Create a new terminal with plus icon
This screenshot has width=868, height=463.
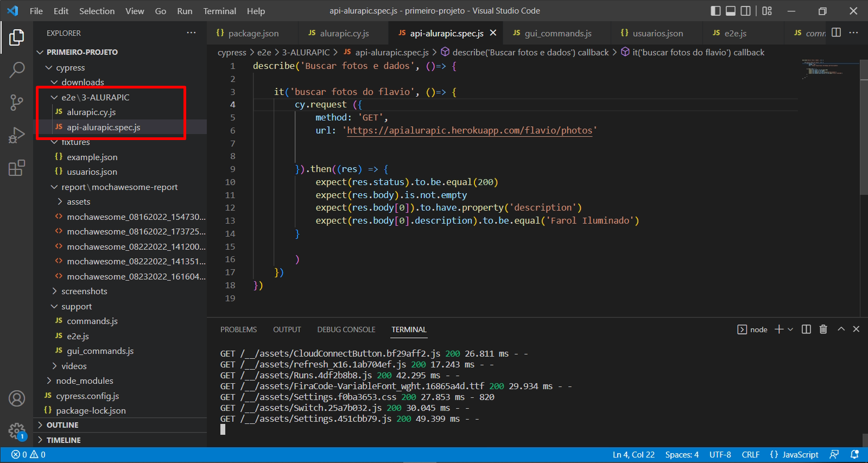click(779, 329)
